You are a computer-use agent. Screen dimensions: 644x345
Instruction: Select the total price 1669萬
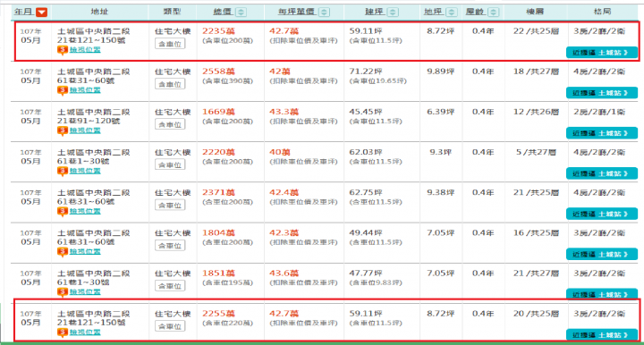coord(218,112)
